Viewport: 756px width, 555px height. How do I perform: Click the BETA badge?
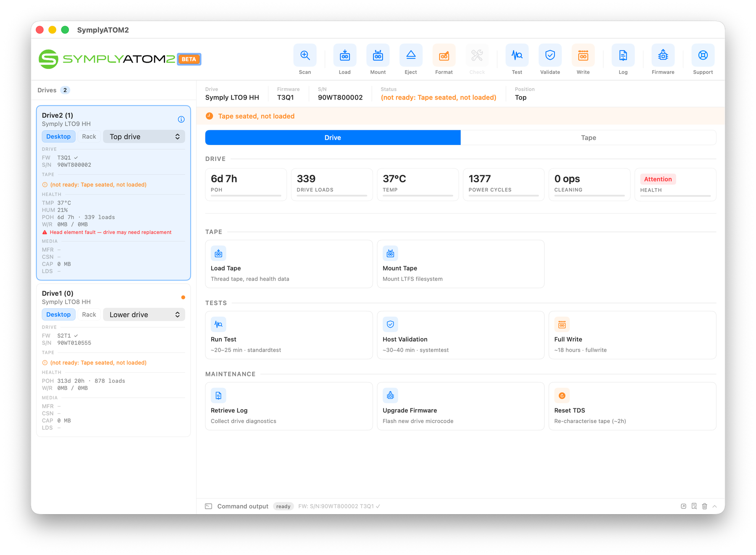pyautogui.click(x=189, y=59)
